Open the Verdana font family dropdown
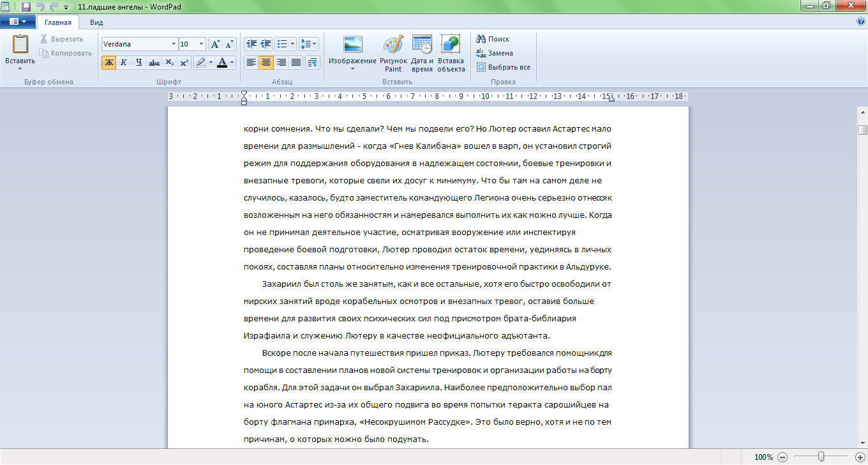 tap(174, 44)
